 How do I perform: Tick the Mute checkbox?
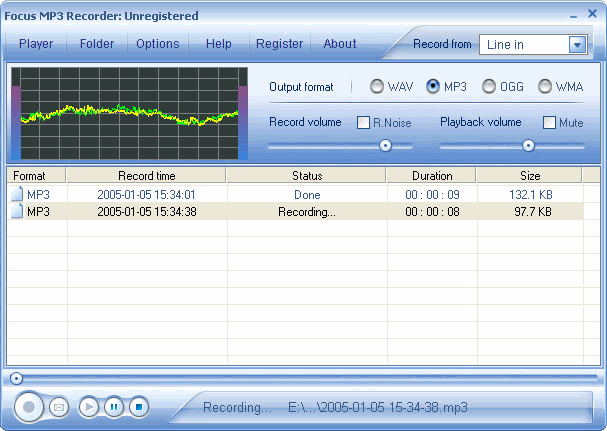point(549,122)
